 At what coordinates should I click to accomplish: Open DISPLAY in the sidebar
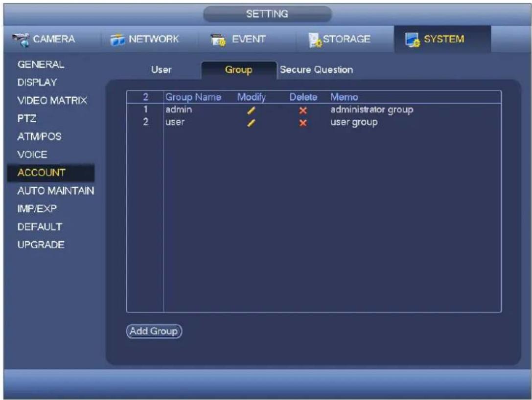click(x=37, y=82)
